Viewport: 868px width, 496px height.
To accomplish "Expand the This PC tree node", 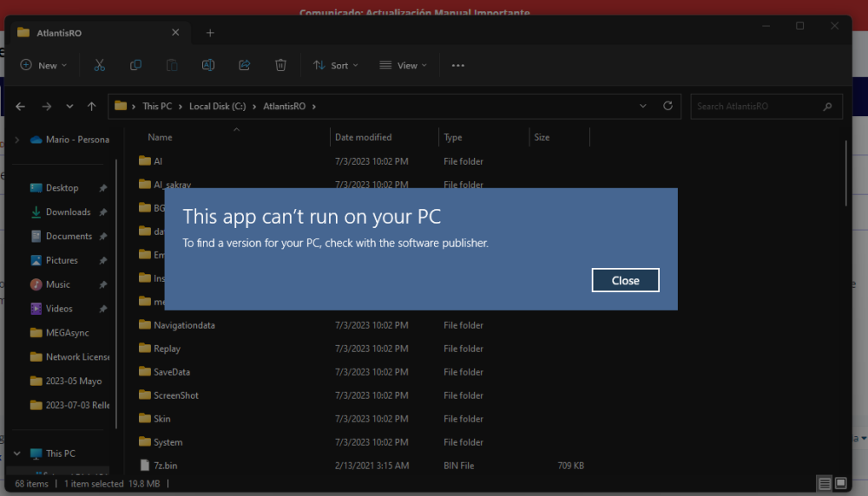I will tap(16, 454).
